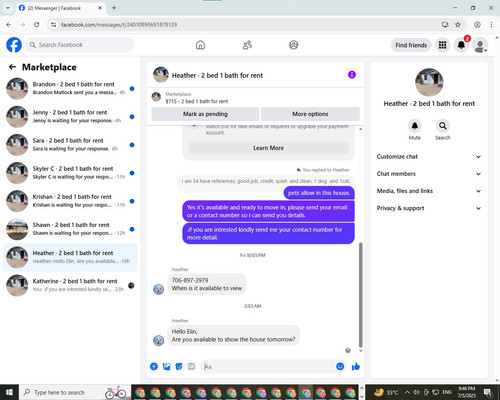Open the emoji picker in composer
This screenshot has height=400, width=500.
click(x=340, y=366)
